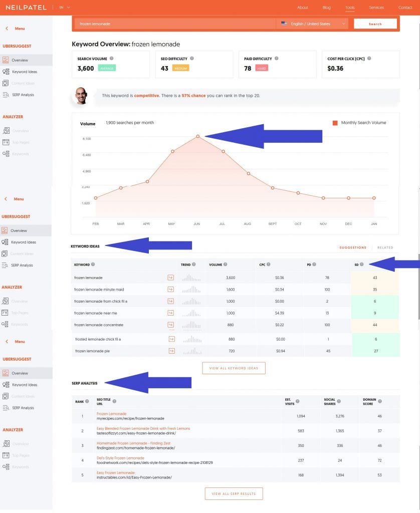Image resolution: width=420 pixels, height=513 pixels.
Task: Open the EN site language dropdown
Action: click(65, 7)
